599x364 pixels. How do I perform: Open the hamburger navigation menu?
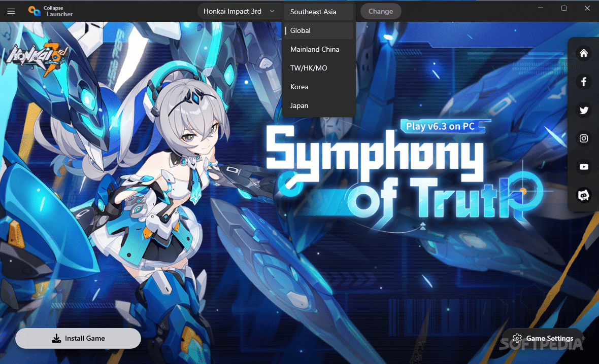(11, 11)
